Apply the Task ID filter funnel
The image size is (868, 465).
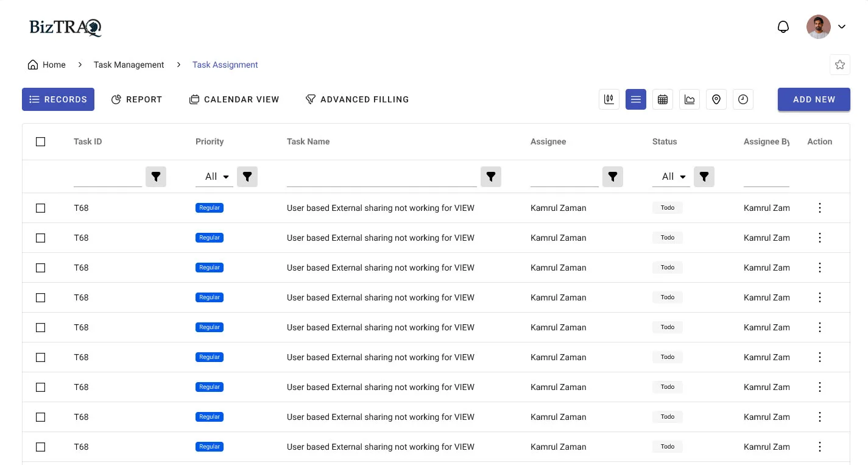click(x=156, y=177)
